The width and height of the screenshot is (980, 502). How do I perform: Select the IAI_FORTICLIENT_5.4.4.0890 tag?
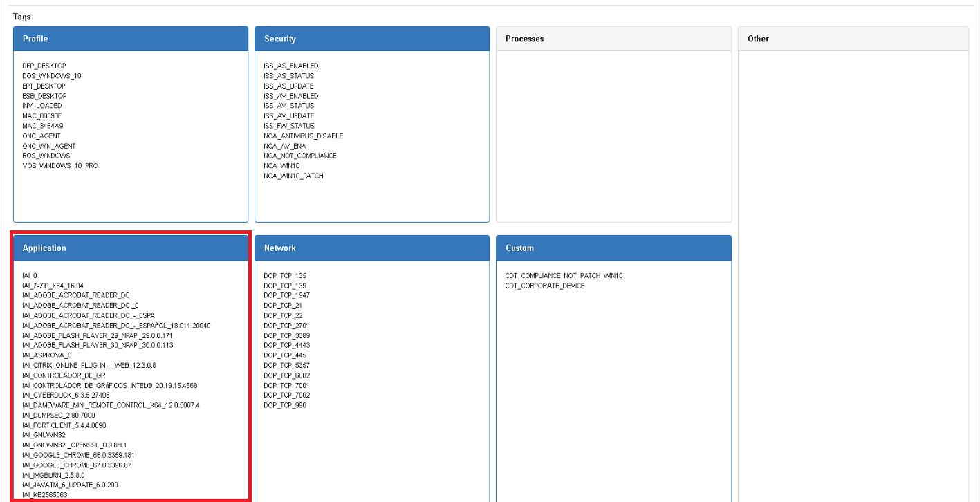[64, 425]
